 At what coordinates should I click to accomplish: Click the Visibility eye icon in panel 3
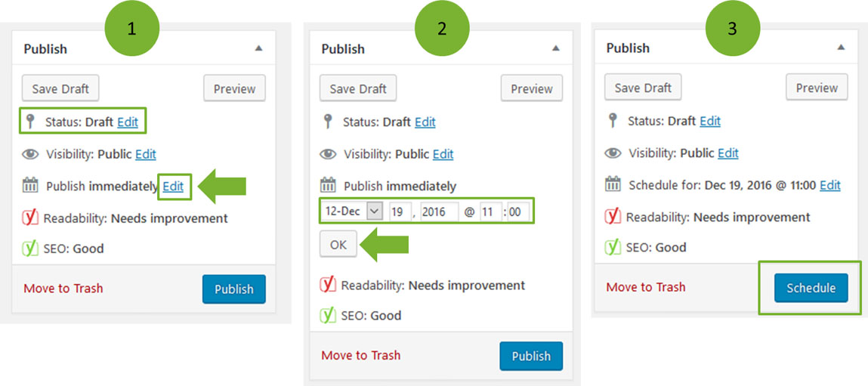613,153
